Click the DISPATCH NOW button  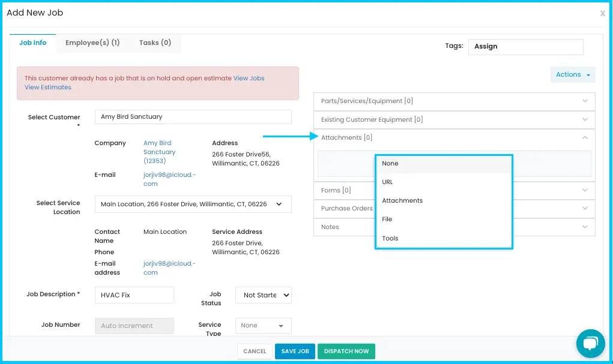[346, 351]
